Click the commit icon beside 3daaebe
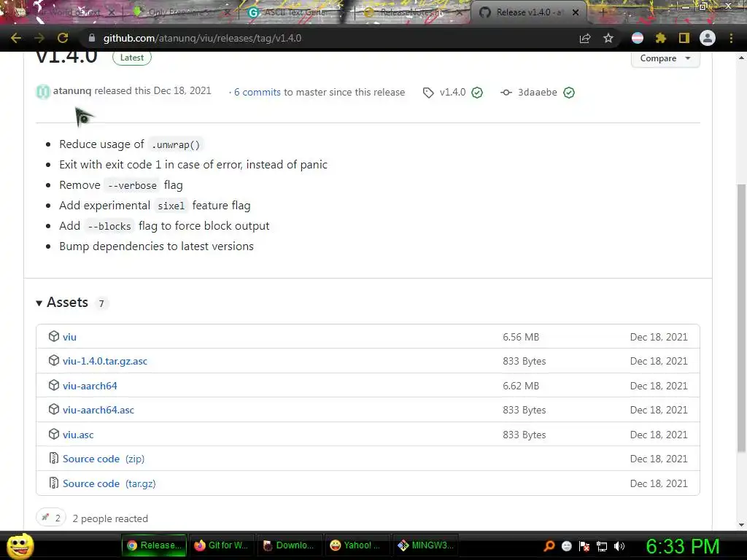 click(x=506, y=93)
